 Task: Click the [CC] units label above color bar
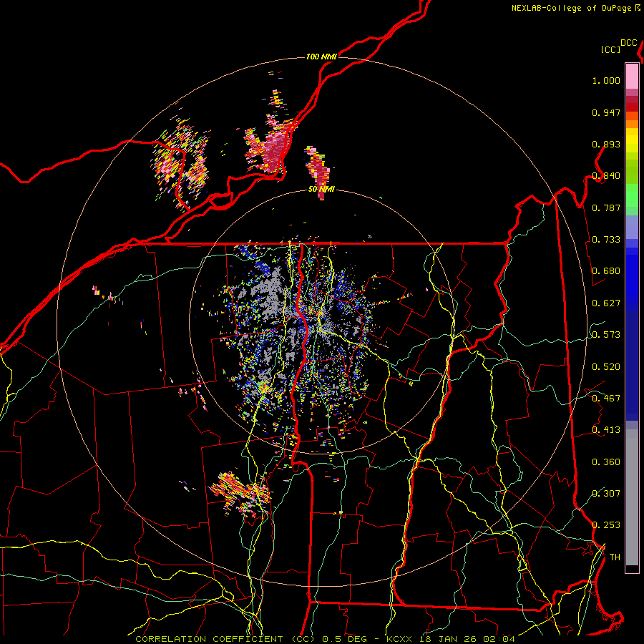click(x=611, y=49)
